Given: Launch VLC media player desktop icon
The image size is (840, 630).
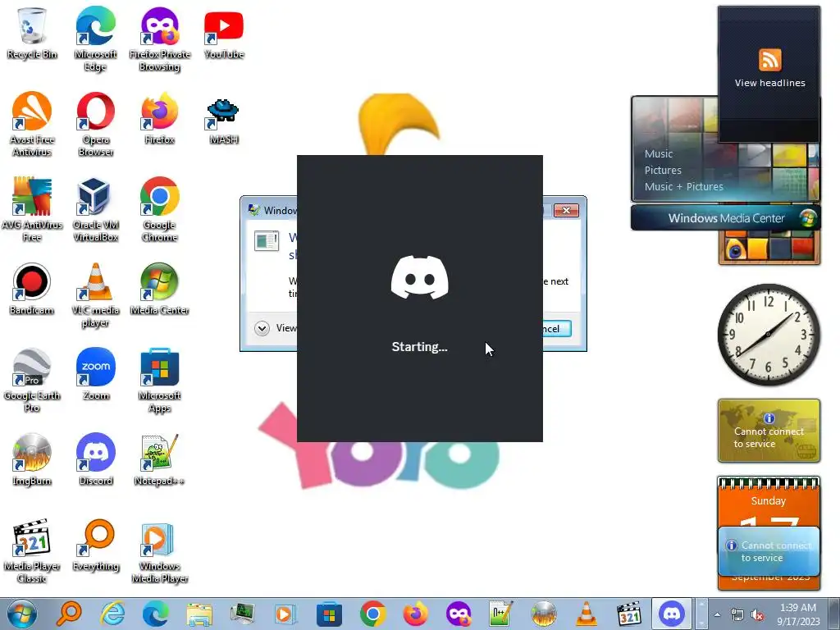Looking at the screenshot, I should pyautogui.click(x=95, y=294).
